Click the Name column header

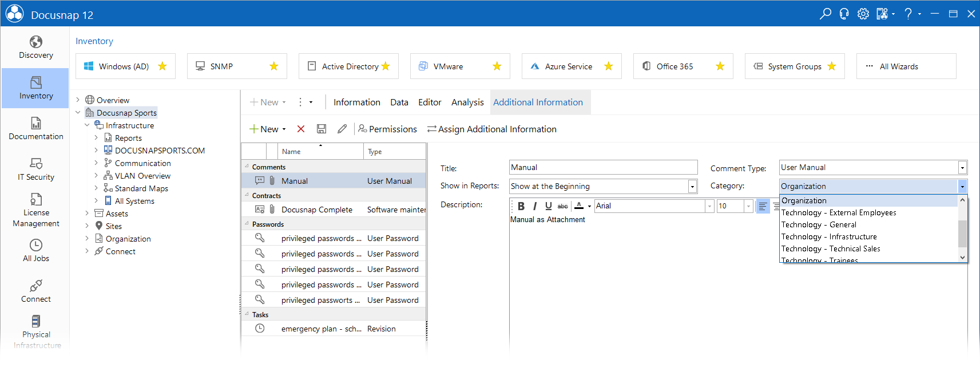pyautogui.click(x=320, y=152)
